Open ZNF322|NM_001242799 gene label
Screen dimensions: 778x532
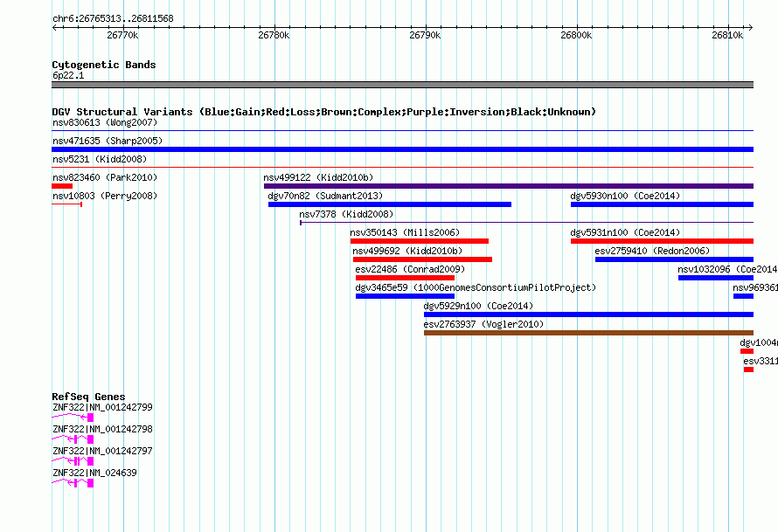[x=102, y=407]
